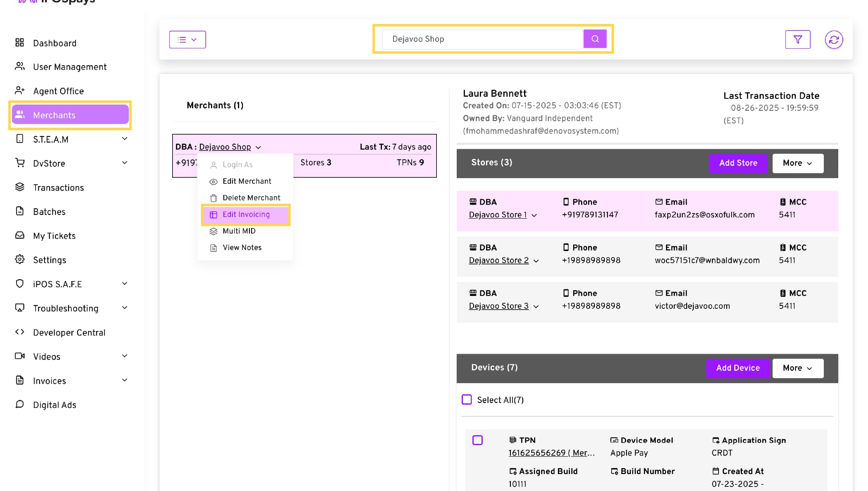Click the Dashboard grid icon
This screenshot has height=491, width=868.
[x=19, y=43]
